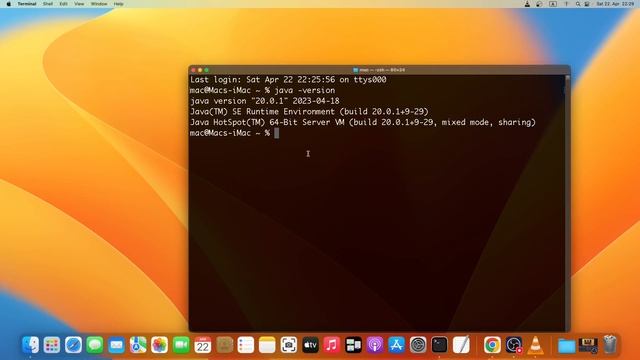Open the Trash in Dock

(x=610, y=345)
